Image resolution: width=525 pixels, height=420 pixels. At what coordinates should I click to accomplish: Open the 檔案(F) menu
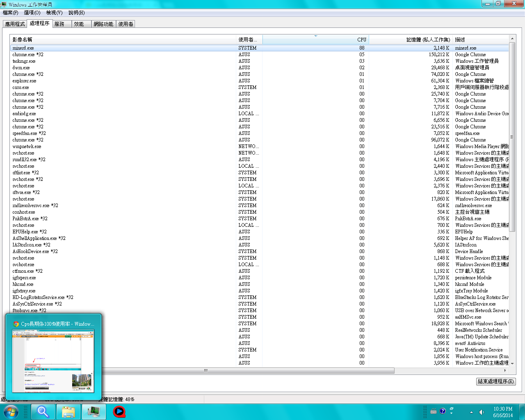tap(10, 13)
